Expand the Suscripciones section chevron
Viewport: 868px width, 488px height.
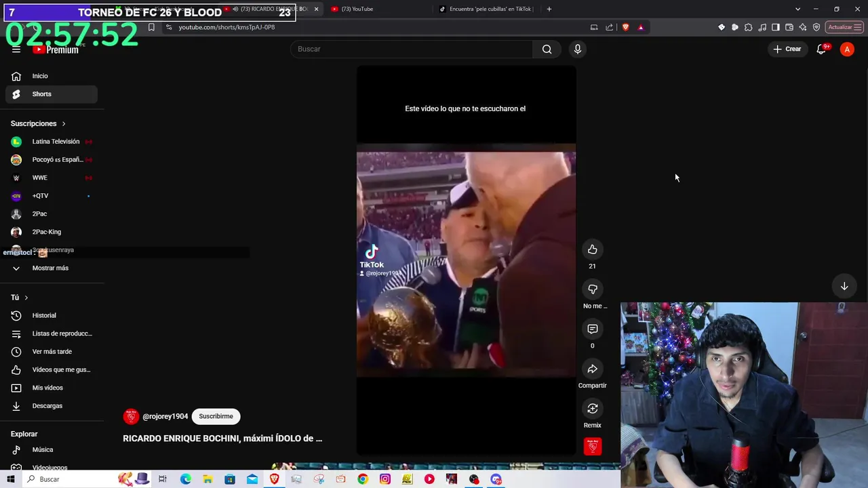(64, 124)
